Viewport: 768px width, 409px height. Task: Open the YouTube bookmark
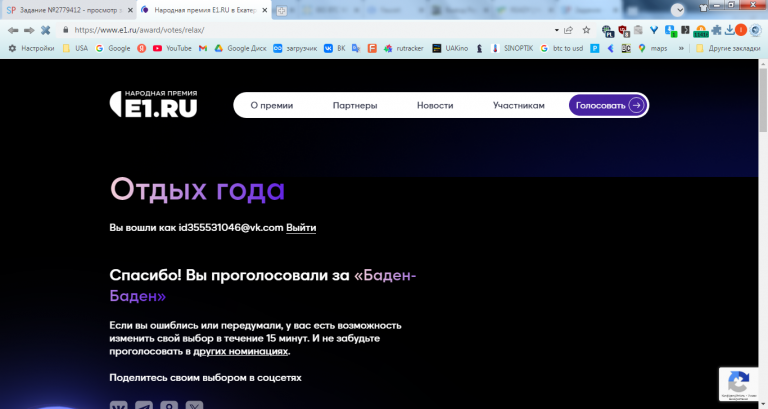(x=172, y=48)
